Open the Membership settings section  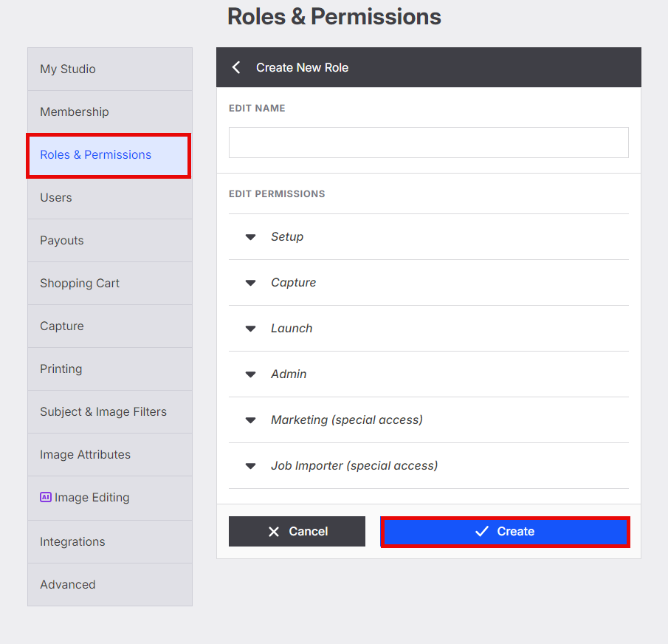110,112
